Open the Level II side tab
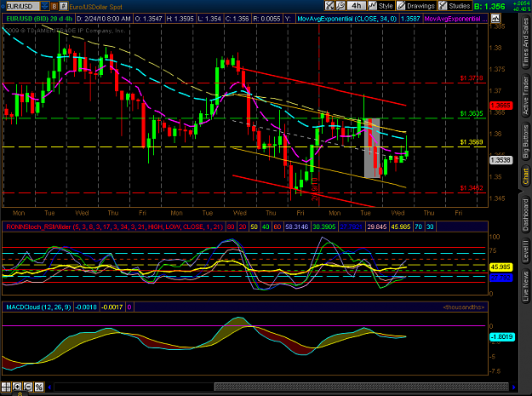Viewport: 532px width, 396px height. 525,251
